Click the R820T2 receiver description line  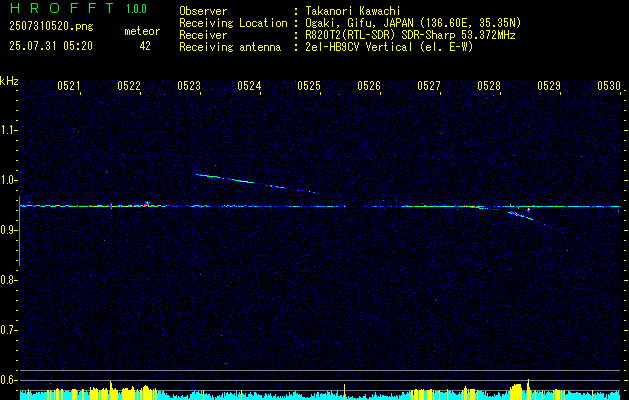(x=410, y=35)
